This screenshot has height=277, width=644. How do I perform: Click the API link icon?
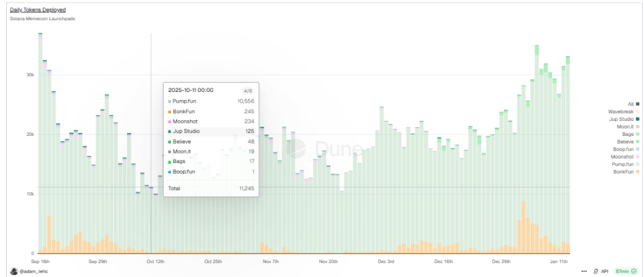coord(596,271)
